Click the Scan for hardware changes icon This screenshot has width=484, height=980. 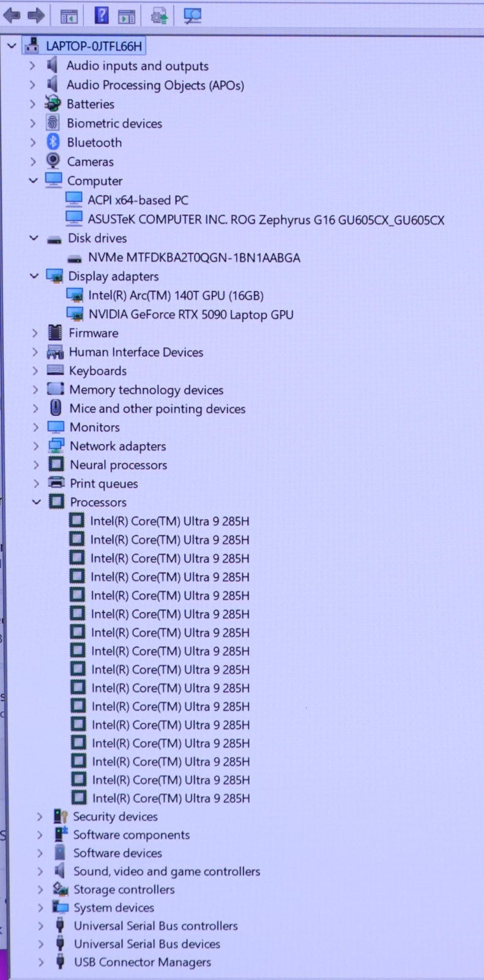point(192,16)
